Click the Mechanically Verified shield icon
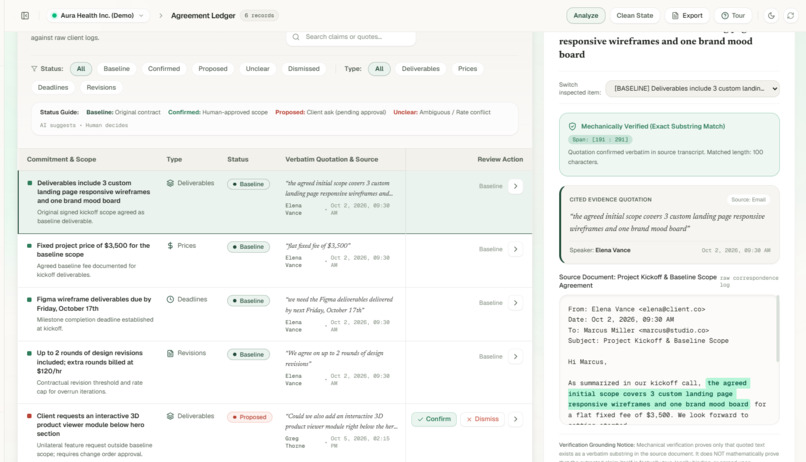This screenshot has width=806, height=462. coord(572,126)
